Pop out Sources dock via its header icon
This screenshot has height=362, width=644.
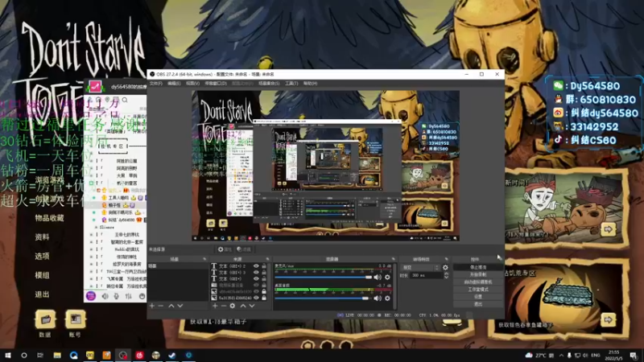(x=267, y=259)
